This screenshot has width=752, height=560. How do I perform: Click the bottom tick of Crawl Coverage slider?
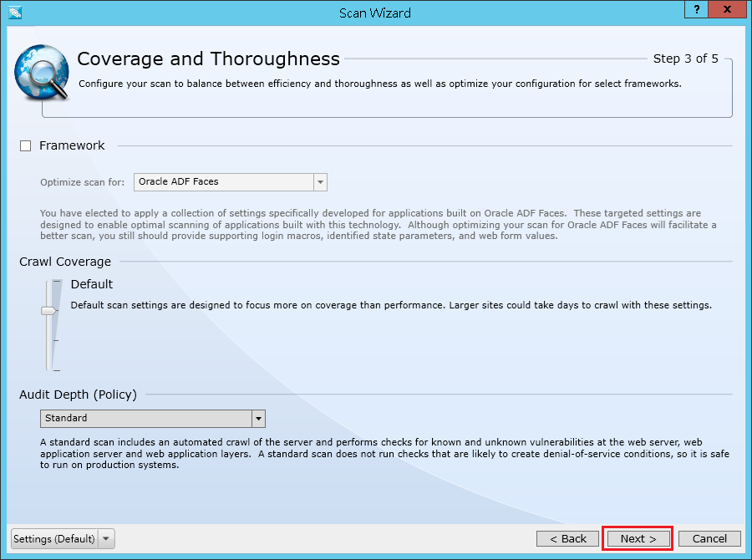[x=57, y=370]
